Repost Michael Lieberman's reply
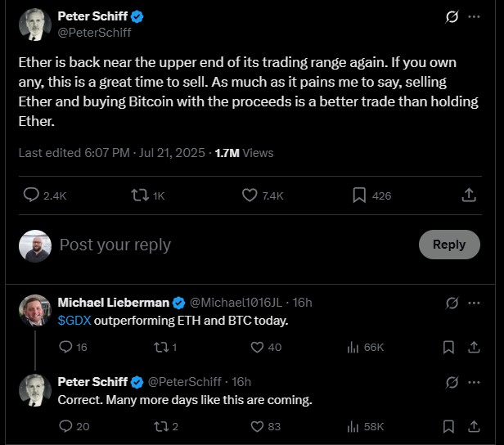This screenshot has height=445, width=504. 162,348
